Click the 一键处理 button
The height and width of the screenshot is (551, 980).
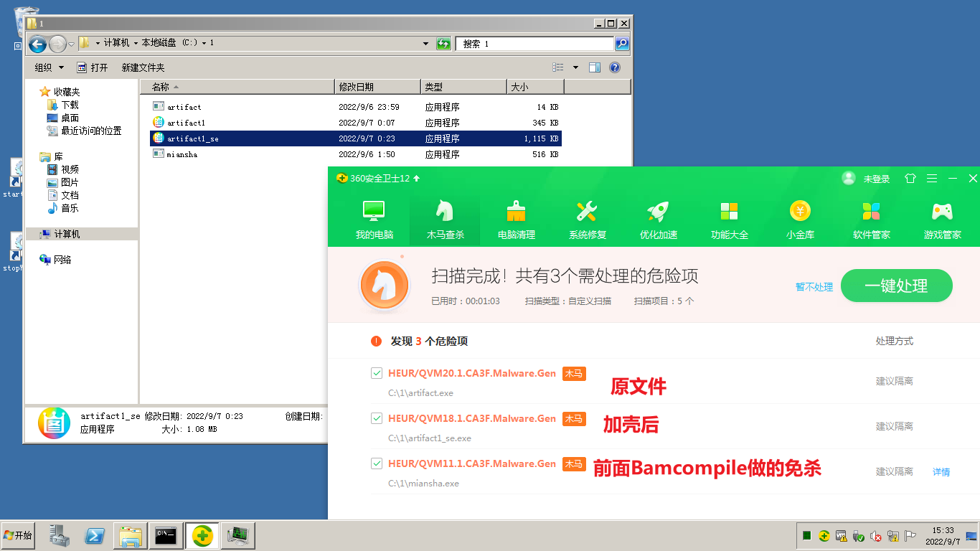click(896, 286)
